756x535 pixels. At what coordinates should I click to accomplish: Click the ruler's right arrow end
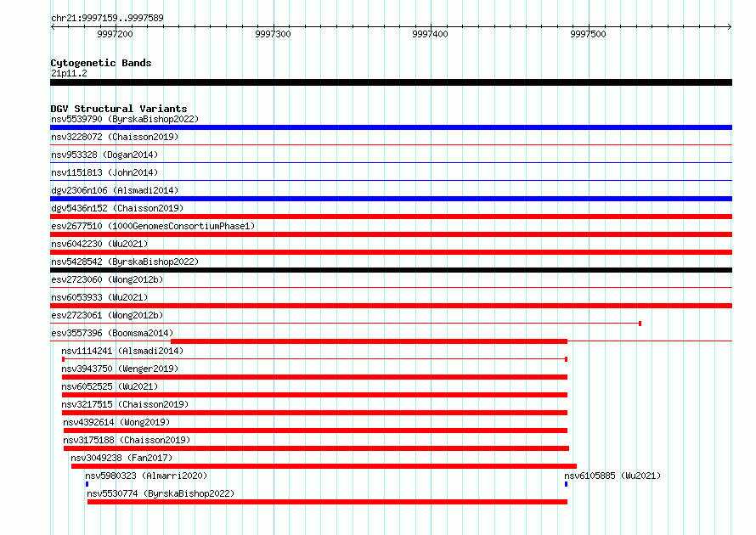click(x=730, y=26)
